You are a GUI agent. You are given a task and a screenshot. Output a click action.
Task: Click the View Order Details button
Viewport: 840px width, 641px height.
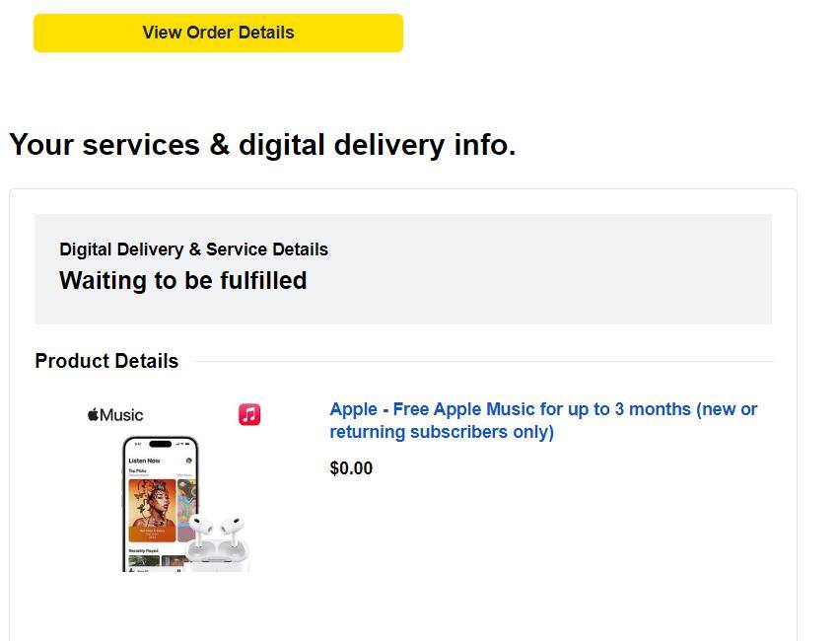(218, 33)
